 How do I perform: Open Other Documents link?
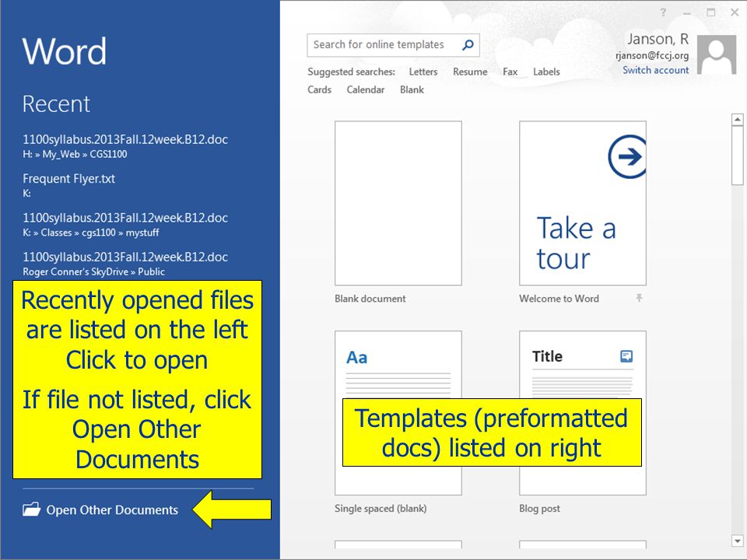[112, 510]
